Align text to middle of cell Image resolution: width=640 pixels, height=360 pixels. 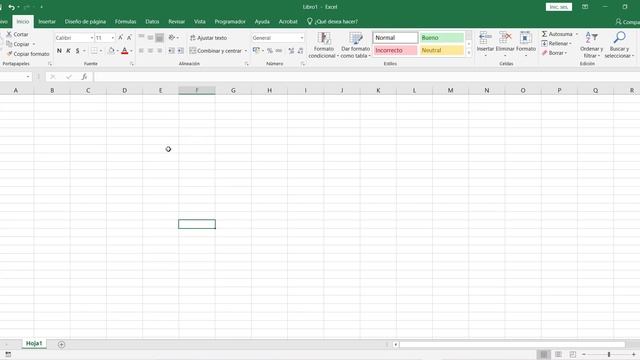click(x=150, y=38)
